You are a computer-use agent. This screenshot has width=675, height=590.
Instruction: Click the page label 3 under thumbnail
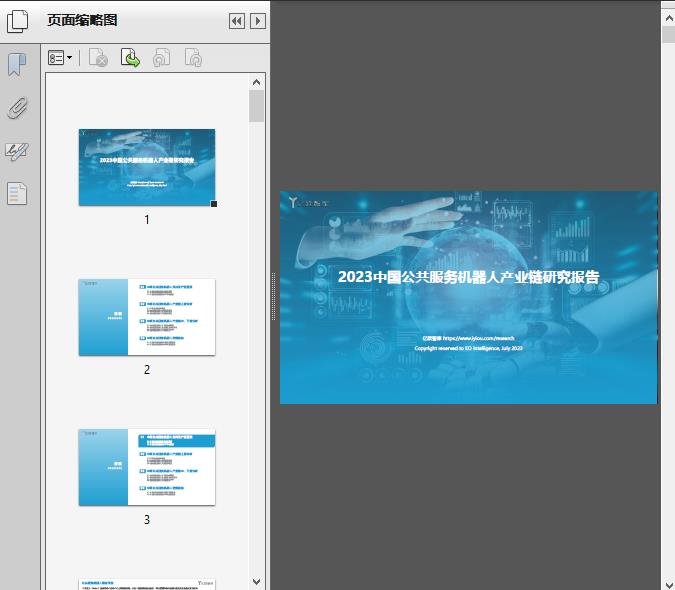click(147, 519)
